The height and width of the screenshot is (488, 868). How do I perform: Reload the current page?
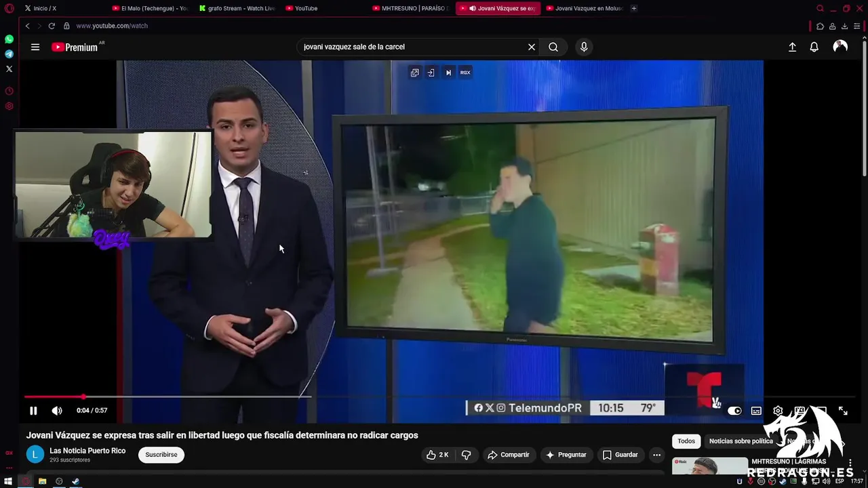click(52, 26)
